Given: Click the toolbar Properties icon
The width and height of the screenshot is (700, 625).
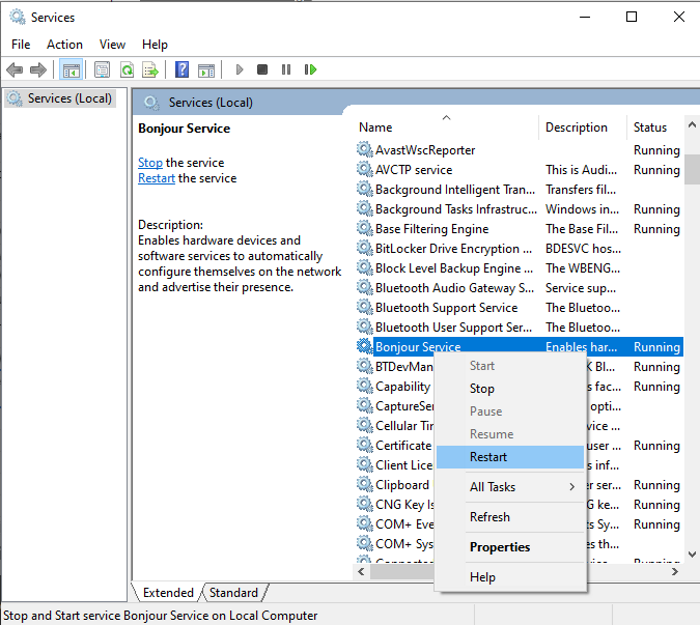Looking at the screenshot, I should pyautogui.click(x=102, y=70).
